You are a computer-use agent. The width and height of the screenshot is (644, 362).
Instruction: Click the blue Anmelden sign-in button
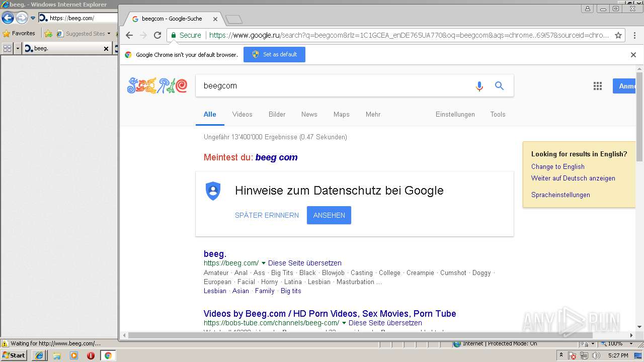click(x=624, y=86)
